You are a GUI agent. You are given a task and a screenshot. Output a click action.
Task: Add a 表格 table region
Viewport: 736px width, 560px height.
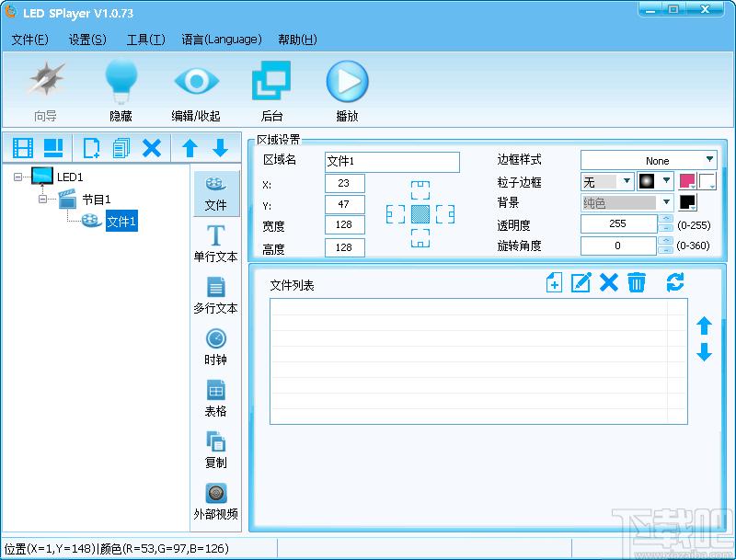tap(216, 399)
